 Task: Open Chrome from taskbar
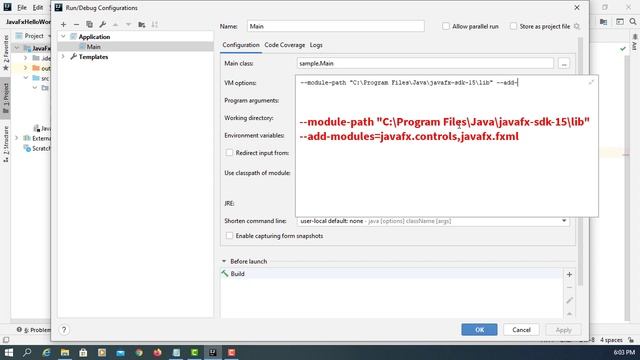(x=139, y=352)
